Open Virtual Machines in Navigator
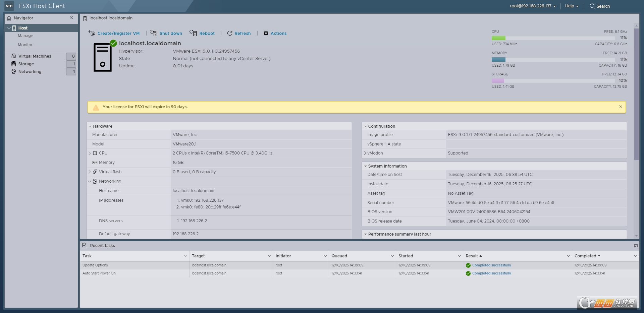The image size is (644, 313). 35,56
